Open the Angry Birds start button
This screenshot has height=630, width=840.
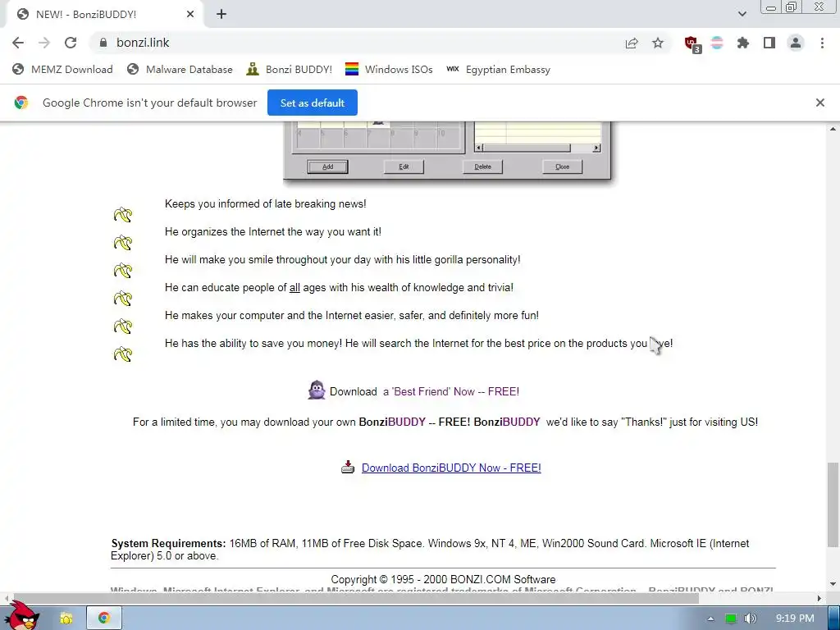21,616
